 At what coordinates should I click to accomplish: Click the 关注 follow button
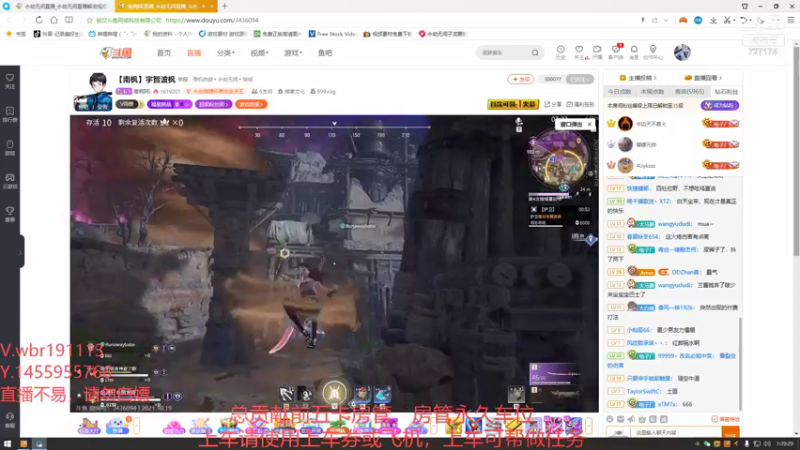tap(520, 79)
